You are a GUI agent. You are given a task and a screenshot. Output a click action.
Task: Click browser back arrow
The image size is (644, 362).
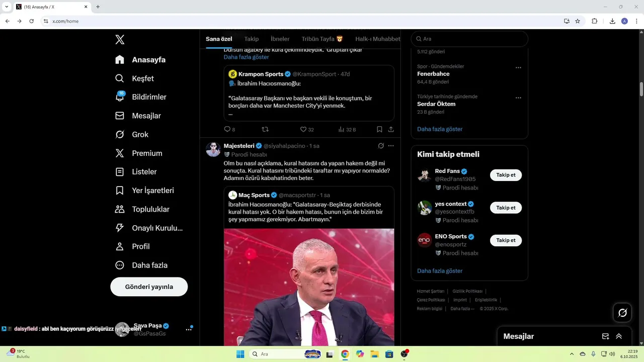[8, 21]
